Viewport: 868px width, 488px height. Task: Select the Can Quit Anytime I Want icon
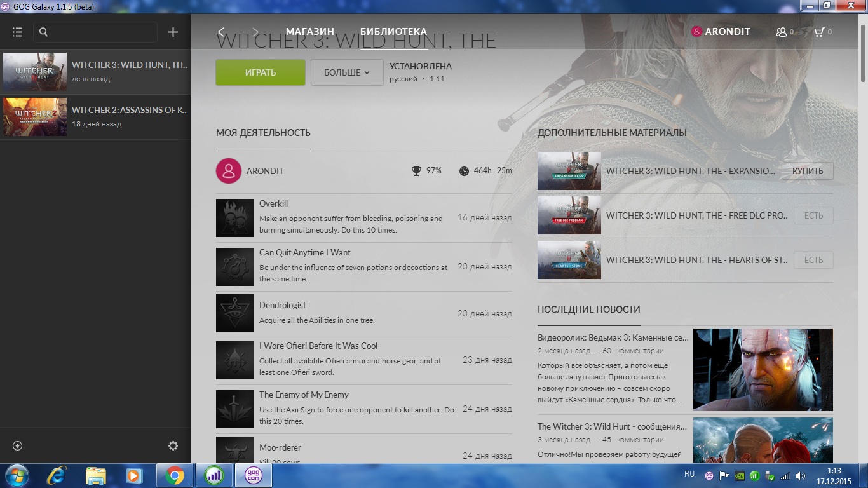(235, 266)
